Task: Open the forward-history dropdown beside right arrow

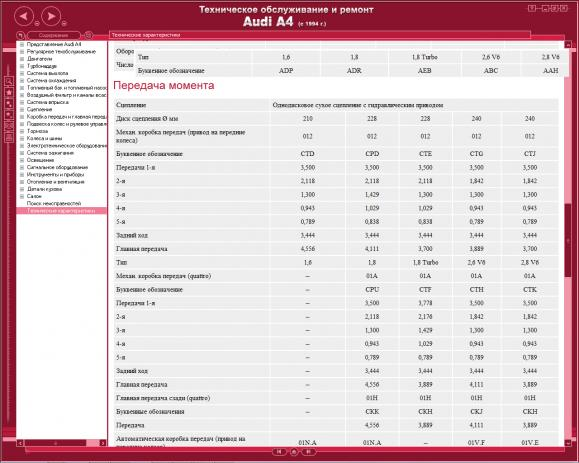Action: pyautogui.click(x=64, y=23)
